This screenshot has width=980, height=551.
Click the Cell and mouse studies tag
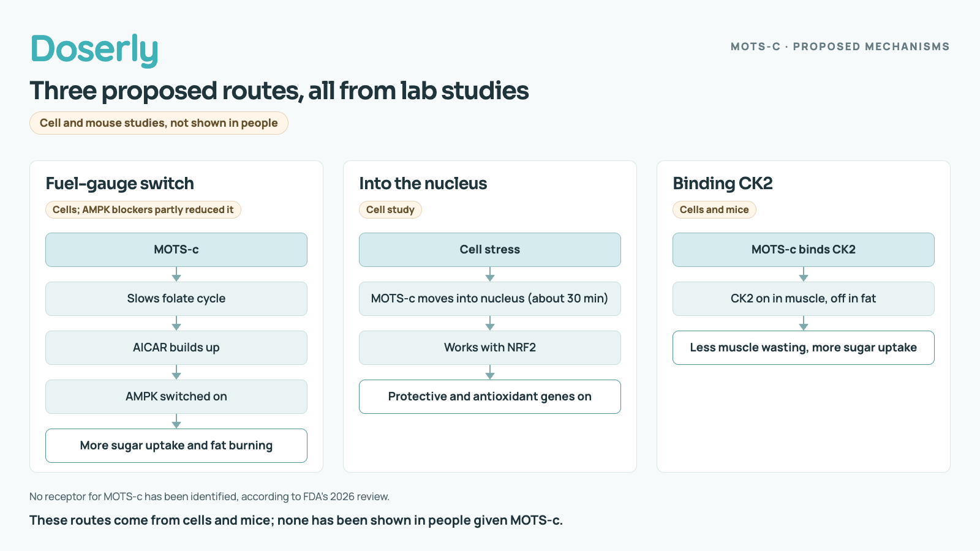pos(159,123)
